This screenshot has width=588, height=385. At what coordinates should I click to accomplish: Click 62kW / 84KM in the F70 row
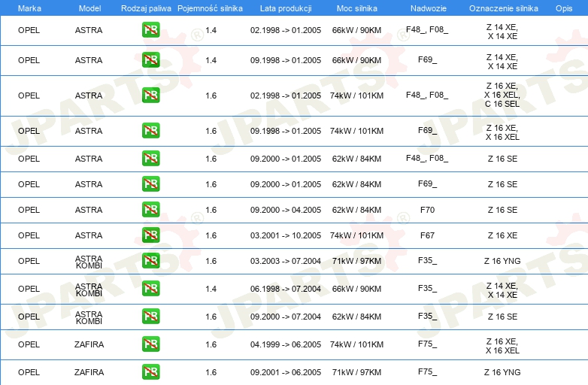(356, 210)
